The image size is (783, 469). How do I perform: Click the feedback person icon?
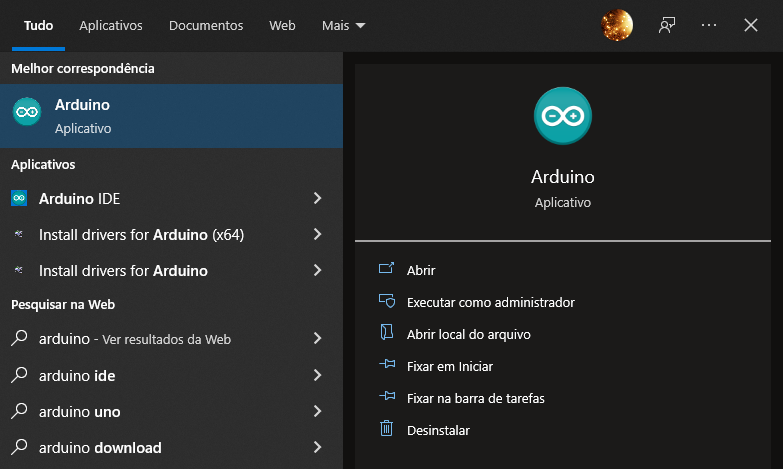[667, 25]
